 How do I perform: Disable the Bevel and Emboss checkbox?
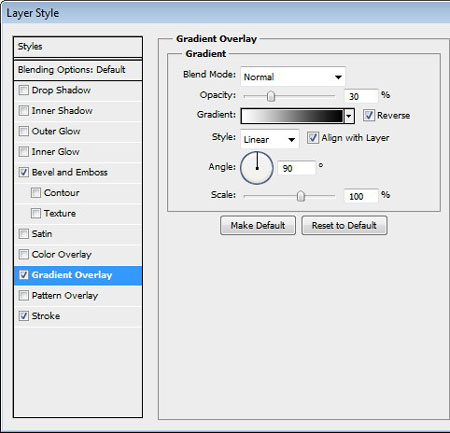pyautogui.click(x=24, y=172)
